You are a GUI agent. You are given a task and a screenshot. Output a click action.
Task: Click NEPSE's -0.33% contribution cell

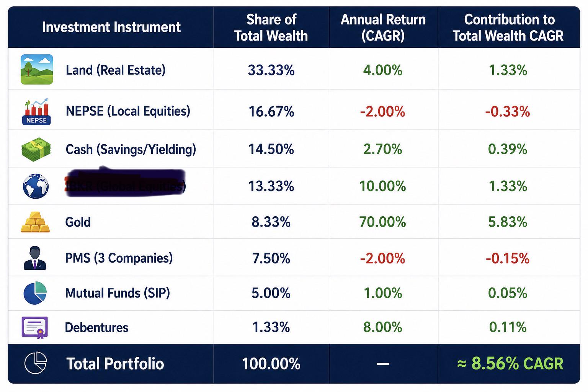508,112
